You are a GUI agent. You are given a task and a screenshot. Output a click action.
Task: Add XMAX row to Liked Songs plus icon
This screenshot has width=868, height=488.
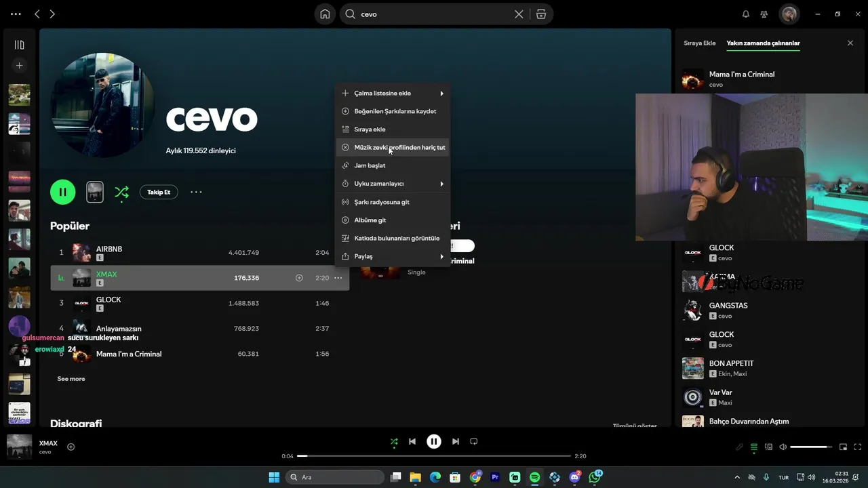tap(299, 278)
